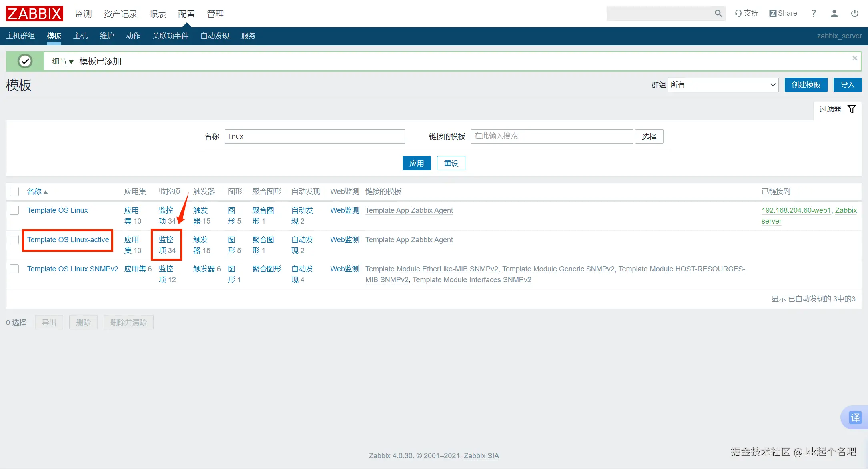Check the Template OS Linux checkbox
Viewport: 868px width, 469px height.
[x=14, y=210]
